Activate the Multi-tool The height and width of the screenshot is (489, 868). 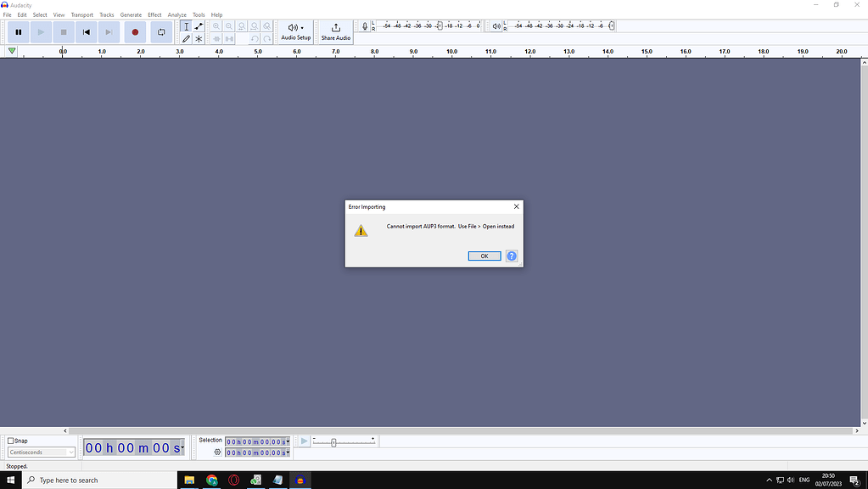[198, 38]
